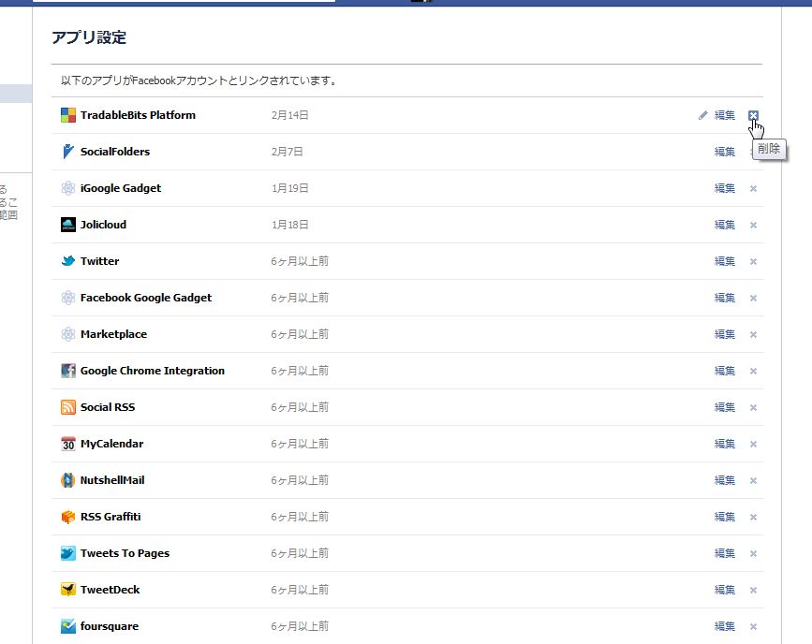The height and width of the screenshot is (644, 812).
Task: Delete NutshellMail using its X button
Action: coord(754,480)
